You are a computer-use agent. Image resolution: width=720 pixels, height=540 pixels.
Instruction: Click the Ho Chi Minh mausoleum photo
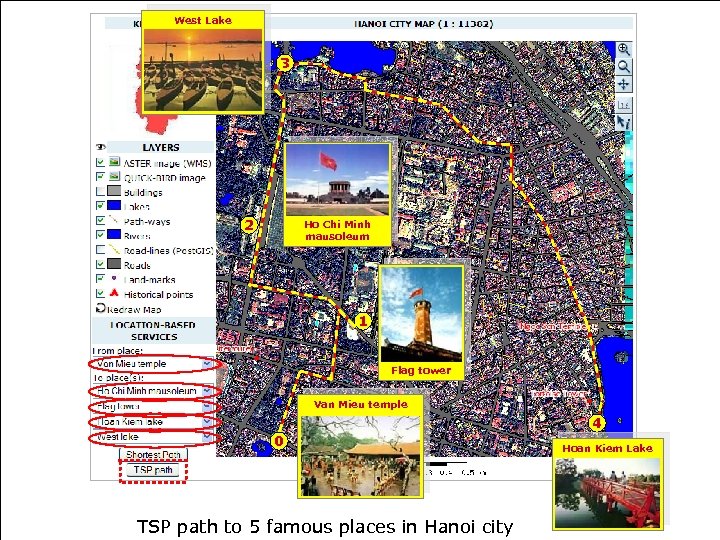337,180
